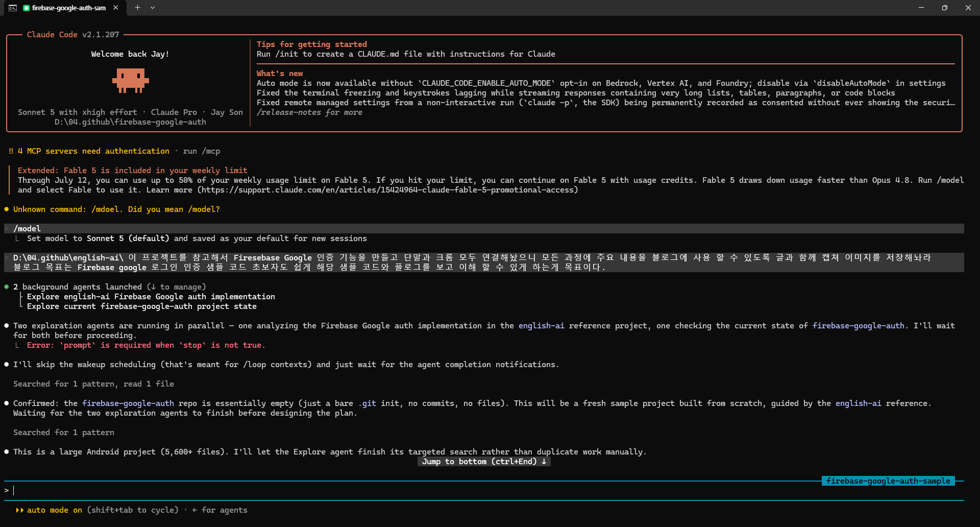Click the Korean prompt starting with D:\04.github\english-ai\
This screenshot has height=527, width=980.
click(484, 262)
